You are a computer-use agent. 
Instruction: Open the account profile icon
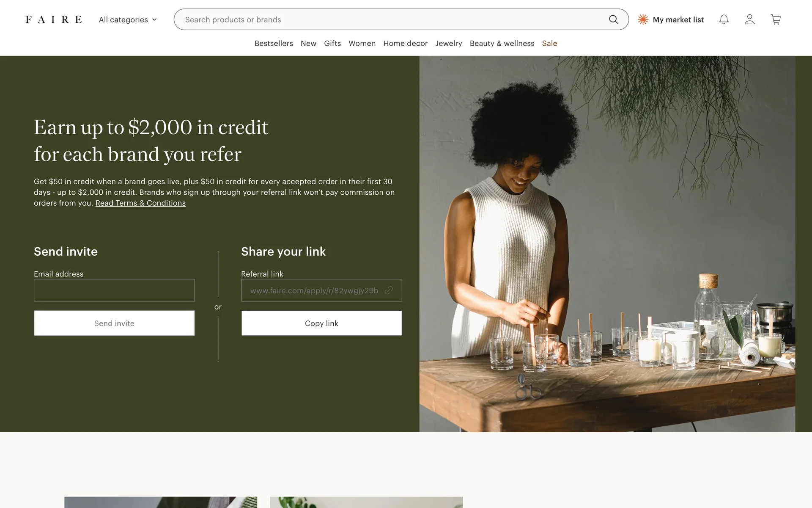point(750,19)
